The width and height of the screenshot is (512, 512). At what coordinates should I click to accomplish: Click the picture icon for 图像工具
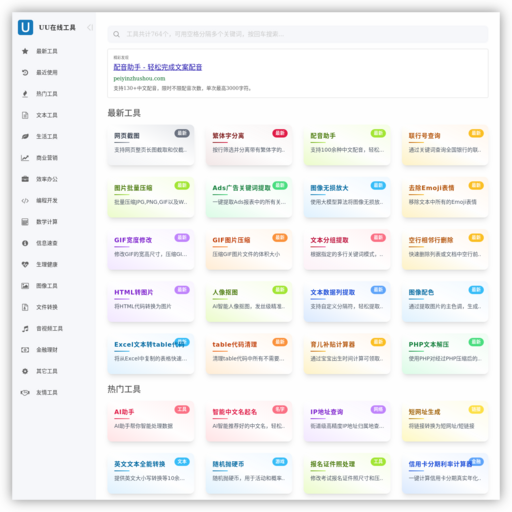[x=25, y=286]
